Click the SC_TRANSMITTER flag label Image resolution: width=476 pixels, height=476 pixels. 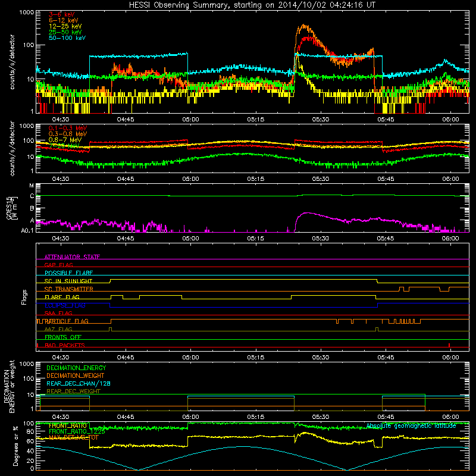(x=69, y=289)
